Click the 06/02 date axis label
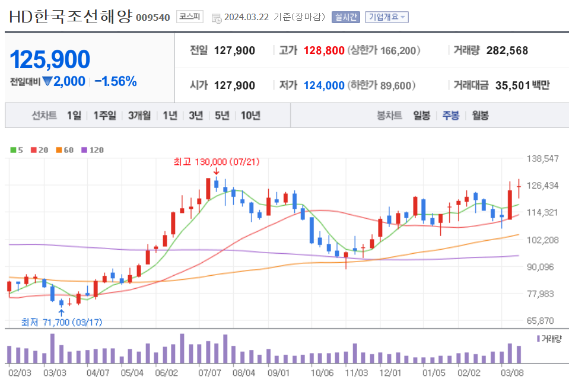The width and height of the screenshot is (569, 392). 167,373
